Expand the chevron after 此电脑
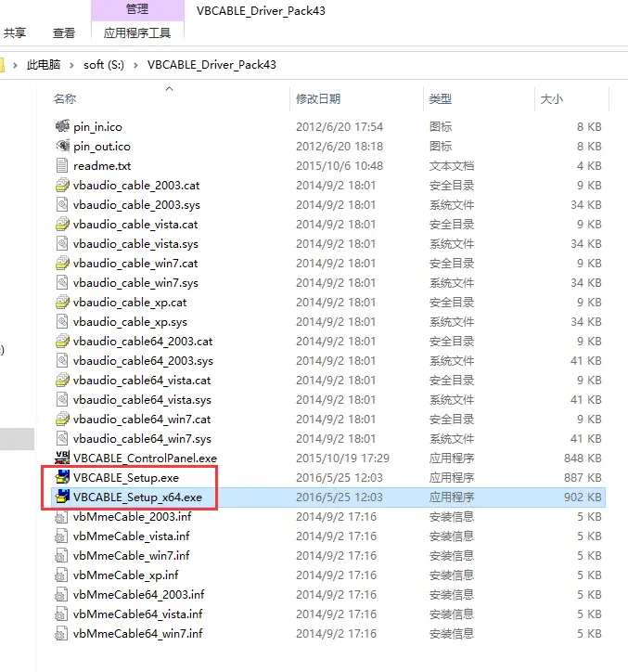628x672 pixels. 72,65
